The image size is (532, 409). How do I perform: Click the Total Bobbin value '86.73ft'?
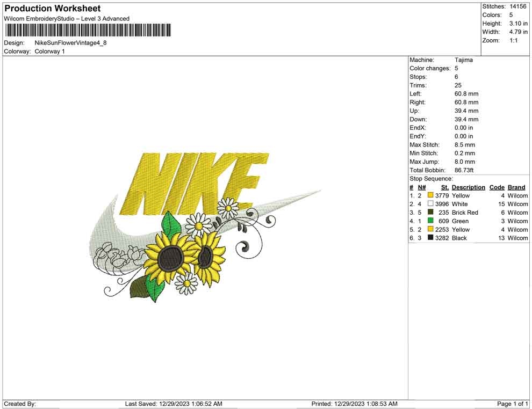point(464,170)
